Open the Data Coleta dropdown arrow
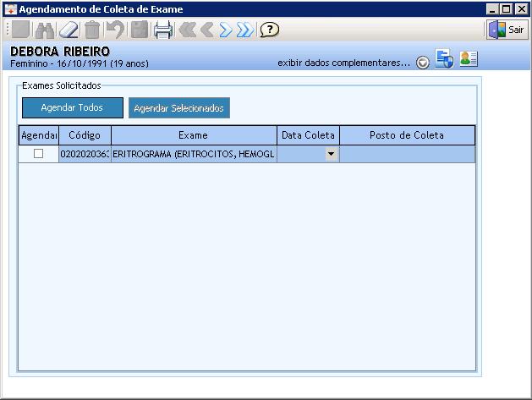The height and width of the screenshot is (400, 532). (332, 154)
